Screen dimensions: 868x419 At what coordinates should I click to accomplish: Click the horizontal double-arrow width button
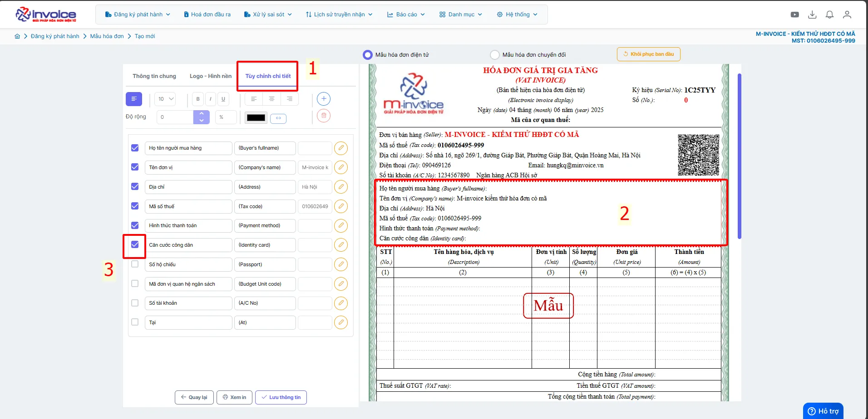point(278,118)
